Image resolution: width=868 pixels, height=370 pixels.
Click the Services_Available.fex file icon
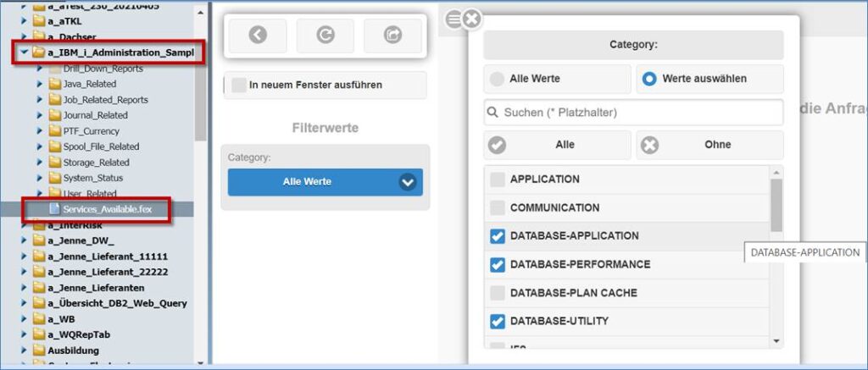[54, 209]
